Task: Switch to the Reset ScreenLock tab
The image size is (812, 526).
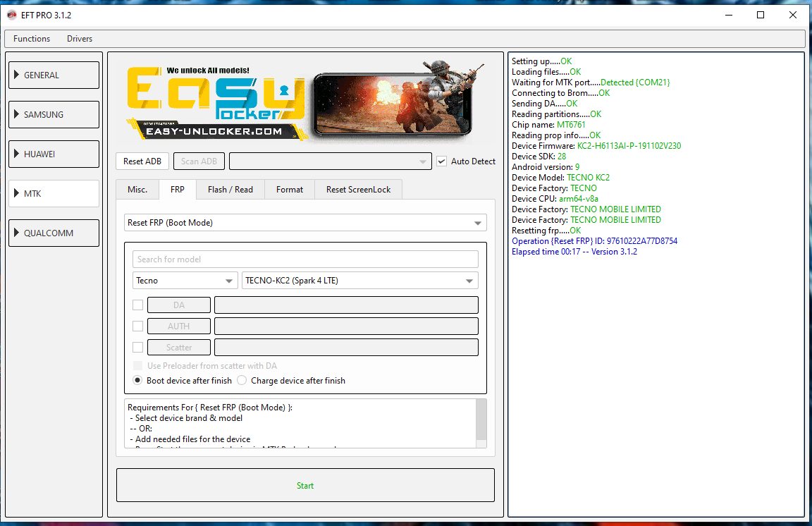Action: click(358, 190)
